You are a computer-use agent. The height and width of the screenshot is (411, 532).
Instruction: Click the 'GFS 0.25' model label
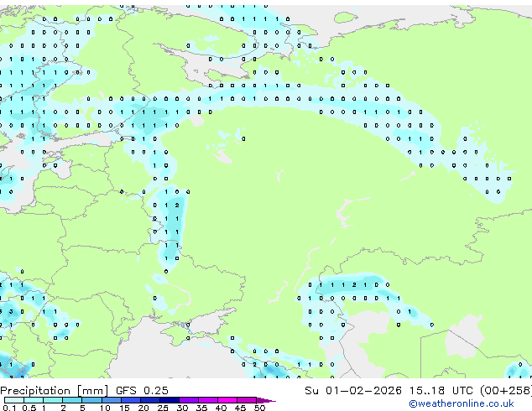(x=142, y=390)
